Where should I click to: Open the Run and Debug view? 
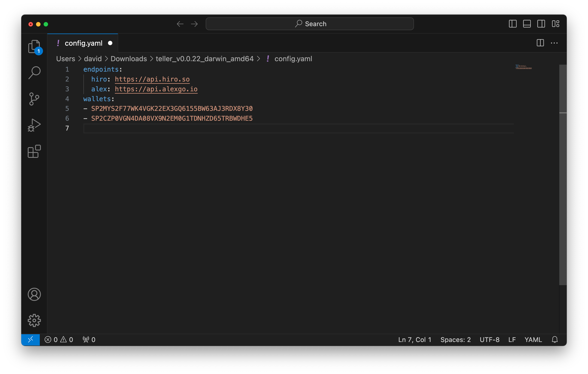point(34,125)
